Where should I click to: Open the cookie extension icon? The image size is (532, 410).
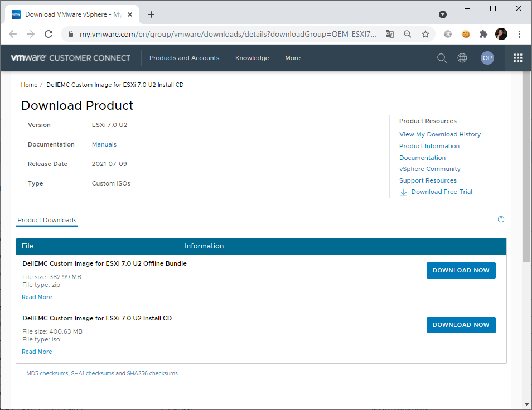point(466,34)
